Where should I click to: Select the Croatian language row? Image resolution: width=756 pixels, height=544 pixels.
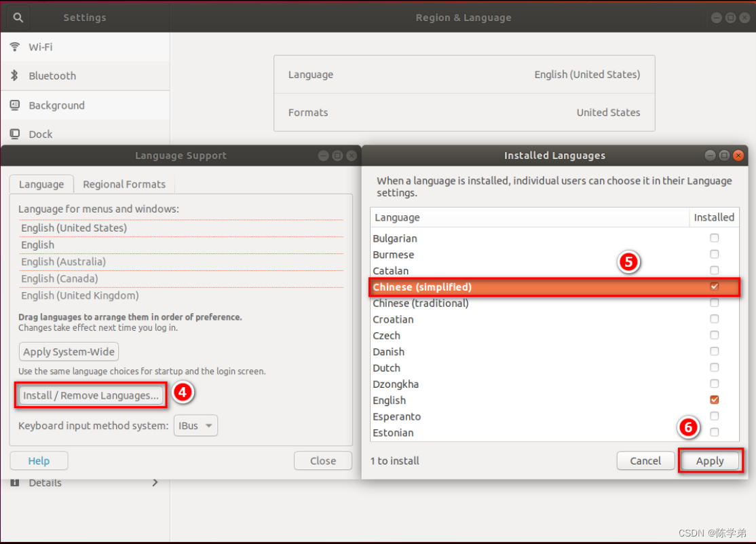pos(554,319)
